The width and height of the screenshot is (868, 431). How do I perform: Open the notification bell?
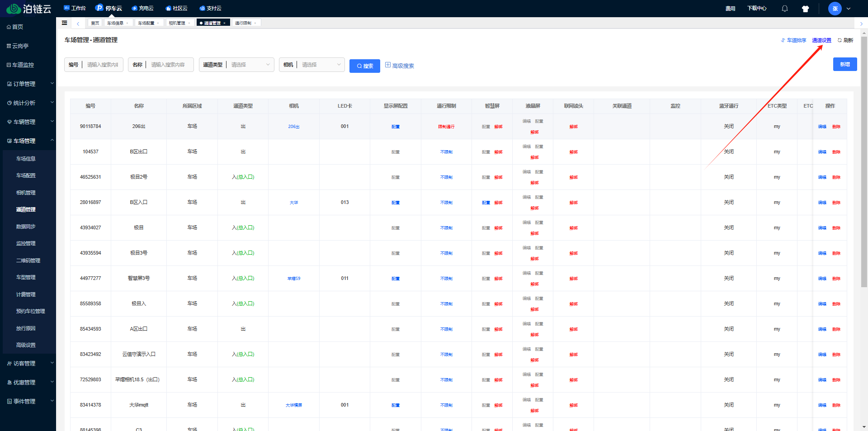pos(785,9)
